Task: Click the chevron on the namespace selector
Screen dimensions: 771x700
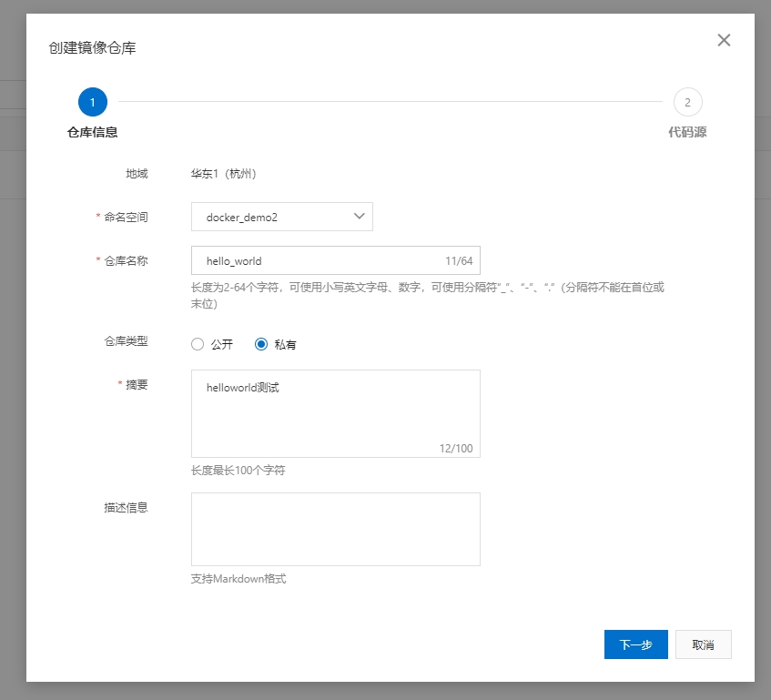Action: (360, 217)
